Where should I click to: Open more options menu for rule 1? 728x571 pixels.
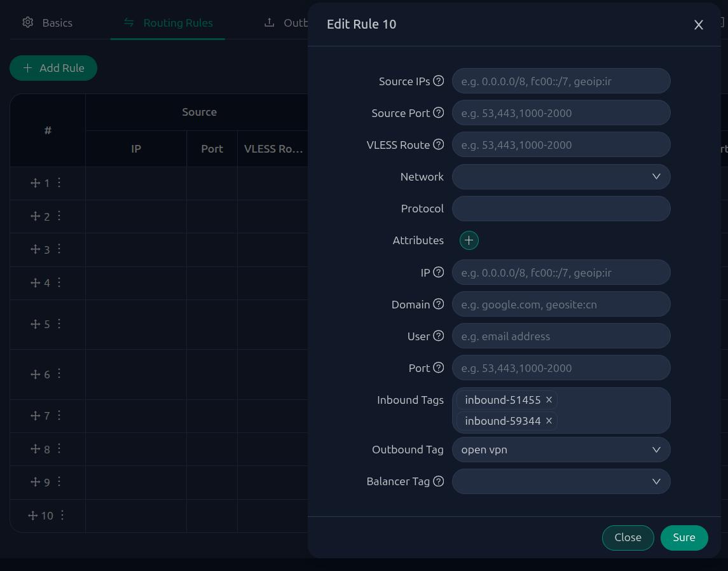[x=59, y=182]
